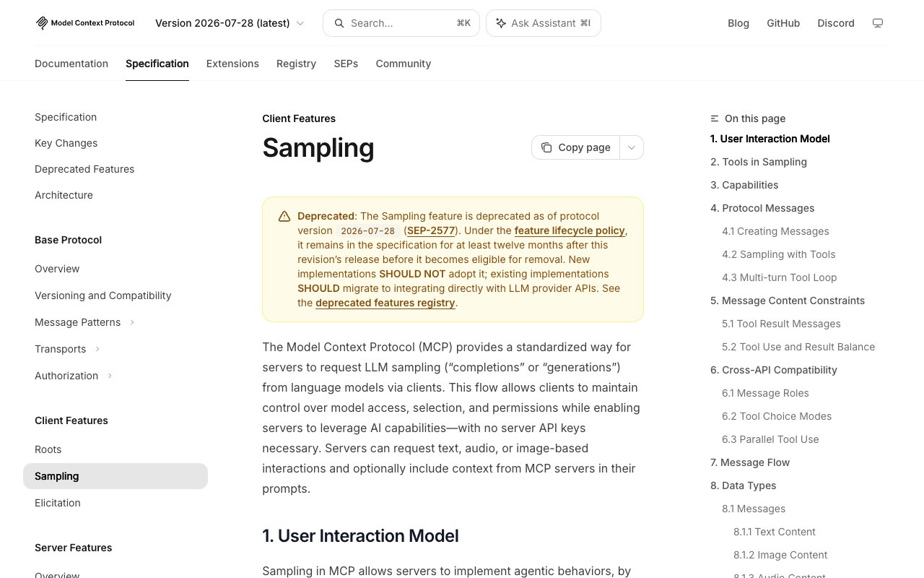
Task: Open the deprecated features registry link
Action: click(x=385, y=303)
